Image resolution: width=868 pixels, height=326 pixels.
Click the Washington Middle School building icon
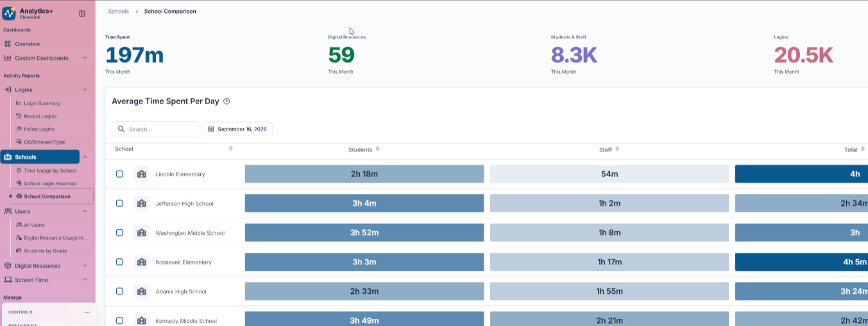point(141,233)
